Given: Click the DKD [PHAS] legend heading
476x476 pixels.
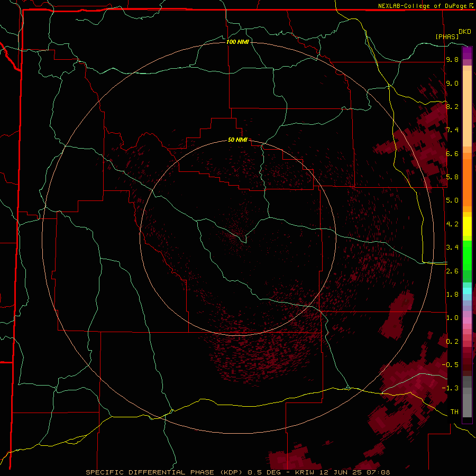Looking at the screenshot, I should coord(453,34).
